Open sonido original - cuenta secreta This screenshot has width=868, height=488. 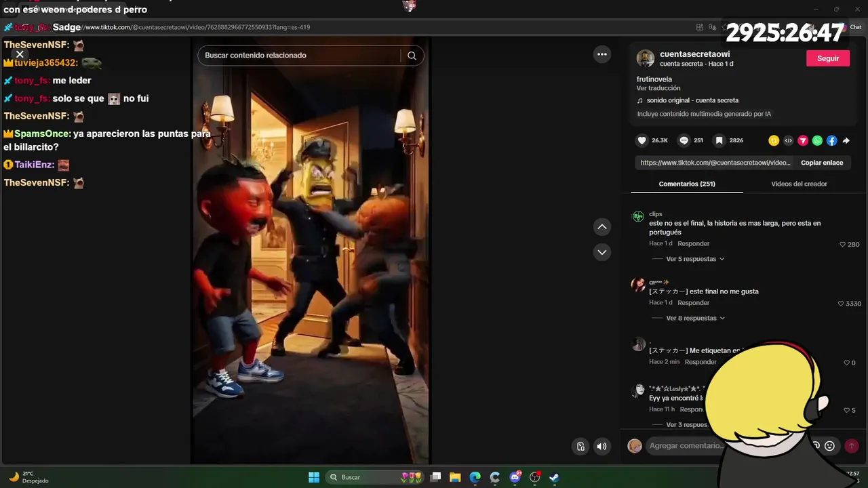(x=692, y=100)
